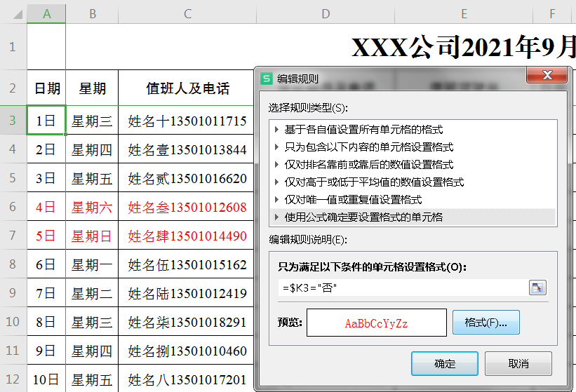Select the cell 星期一 in row 8
This screenshot has width=576, height=392.
(x=92, y=264)
